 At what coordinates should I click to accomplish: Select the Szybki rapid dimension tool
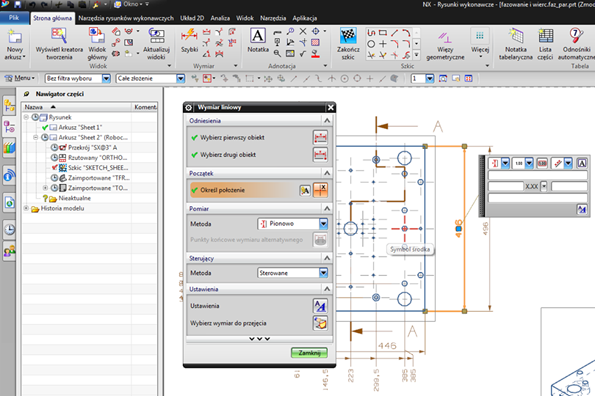189,36
